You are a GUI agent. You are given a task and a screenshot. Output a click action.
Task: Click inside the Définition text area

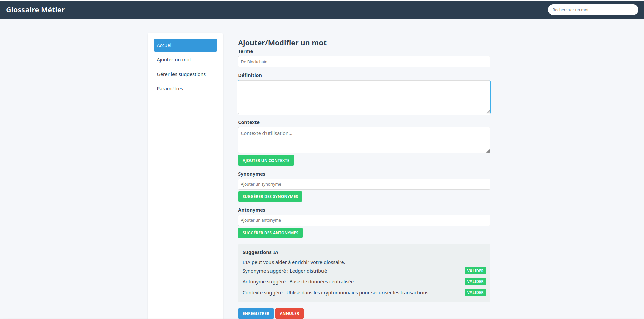tap(364, 97)
